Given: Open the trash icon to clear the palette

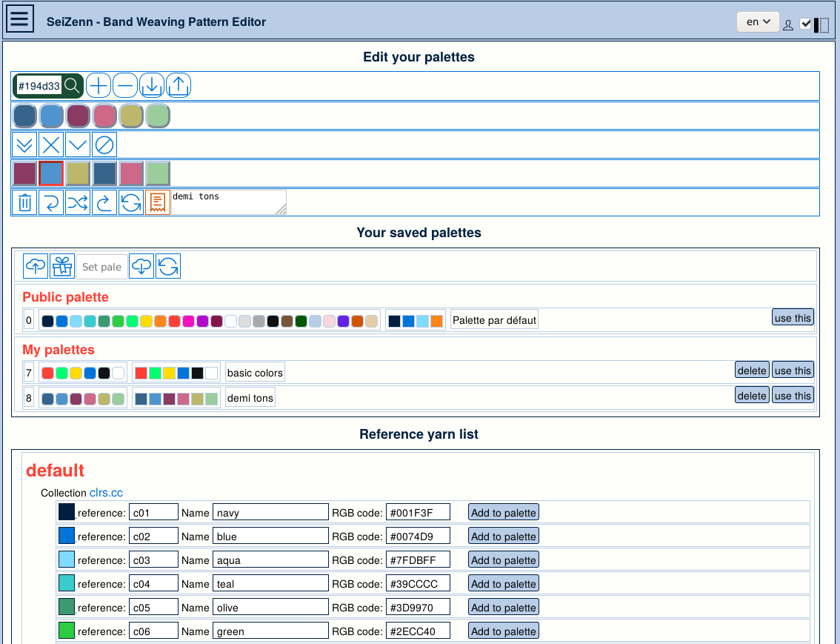Looking at the screenshot, I should (24, 202).
